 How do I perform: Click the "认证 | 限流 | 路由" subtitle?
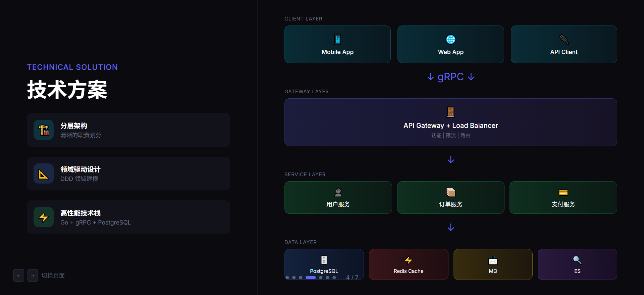tap(451, 136)
